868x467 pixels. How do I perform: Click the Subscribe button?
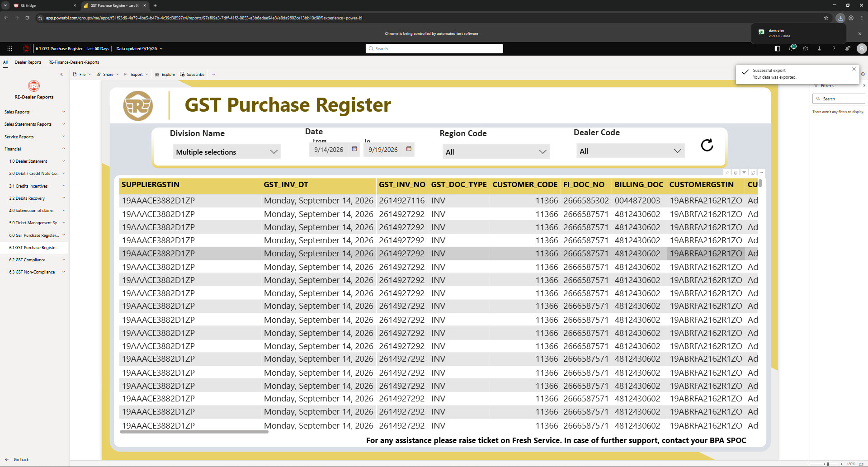point(192,75)
